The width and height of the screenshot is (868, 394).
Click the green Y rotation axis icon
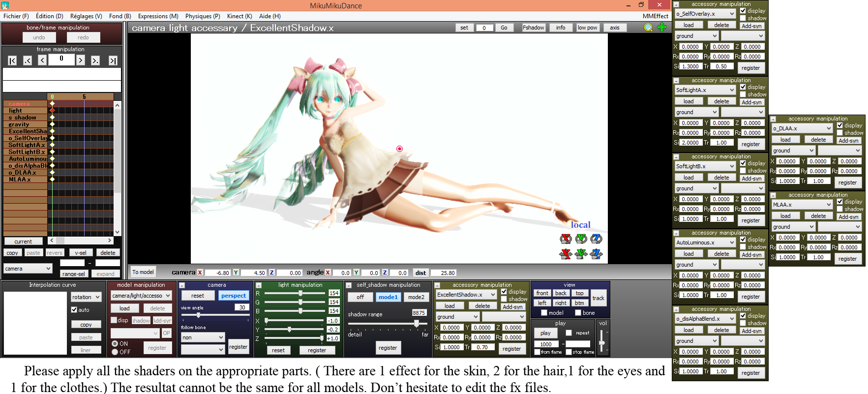pyautogui.click(x=581, y=239)
